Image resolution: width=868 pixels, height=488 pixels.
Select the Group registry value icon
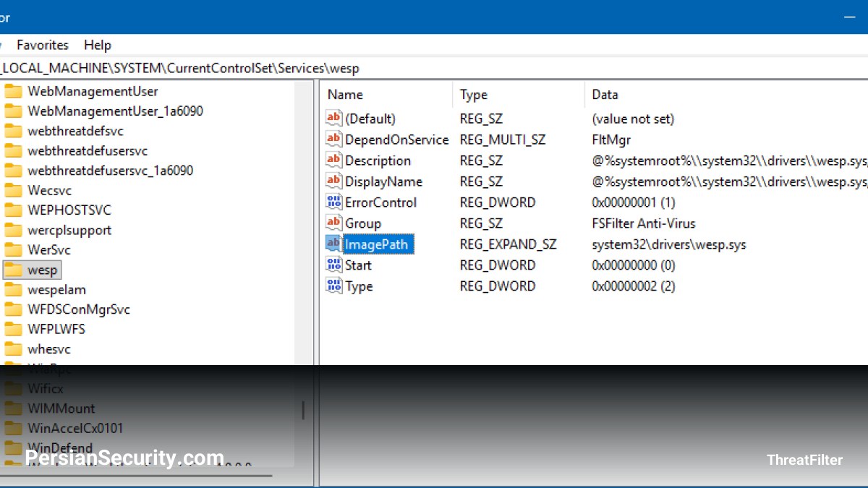click(x=333, y=223)
